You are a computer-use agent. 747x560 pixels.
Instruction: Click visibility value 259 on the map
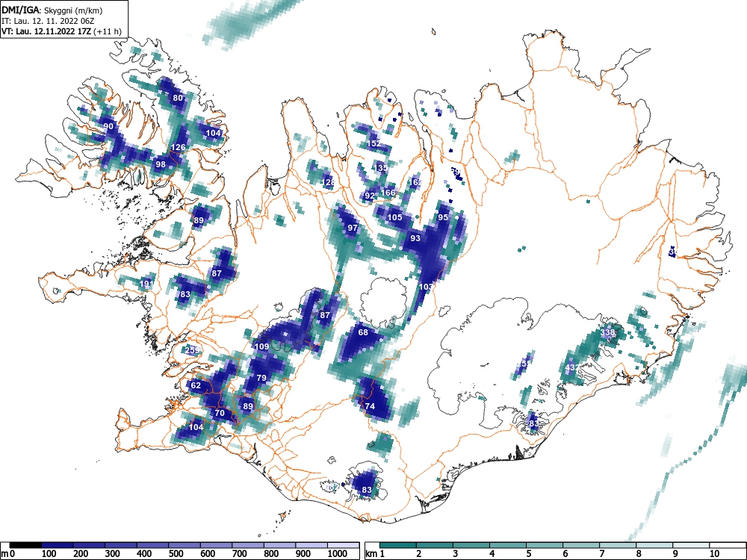click(x=192, y=350)
